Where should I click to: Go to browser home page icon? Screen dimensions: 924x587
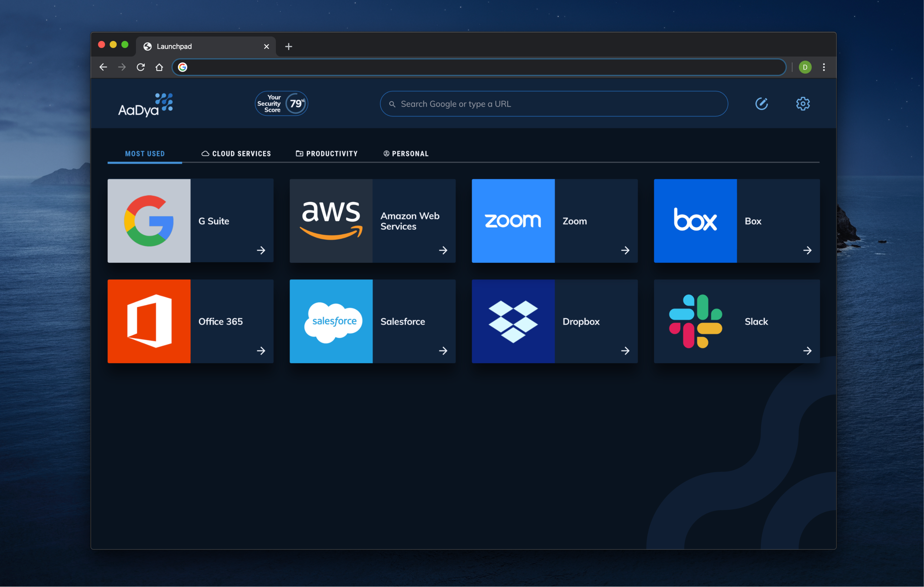coord(159,67)
